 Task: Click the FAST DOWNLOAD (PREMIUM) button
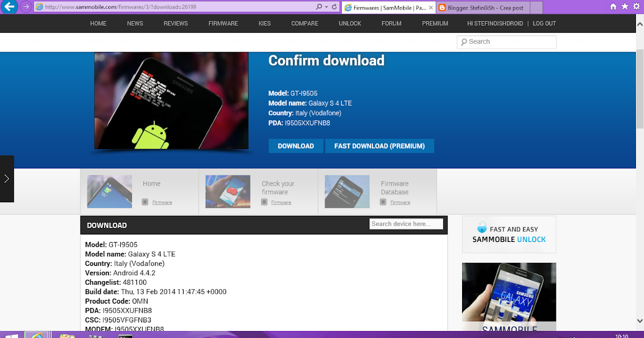[x=379, y=146]
